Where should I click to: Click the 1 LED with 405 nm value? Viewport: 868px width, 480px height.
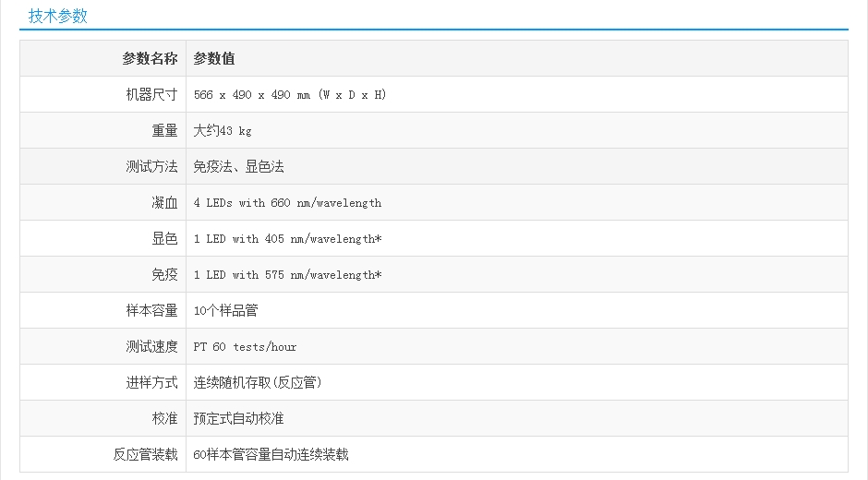[x=287, y=239]
